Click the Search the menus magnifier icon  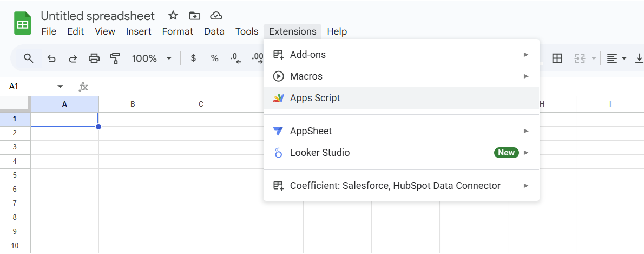tap(29, 58)
